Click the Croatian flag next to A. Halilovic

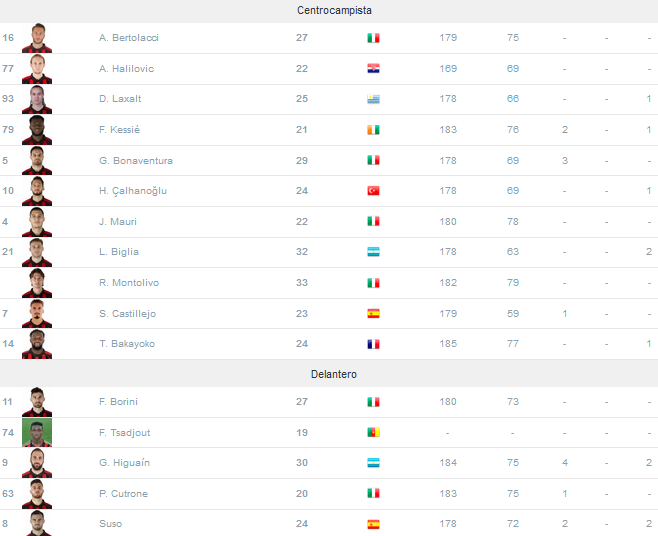pyautogui.click(x=373, y=68)
